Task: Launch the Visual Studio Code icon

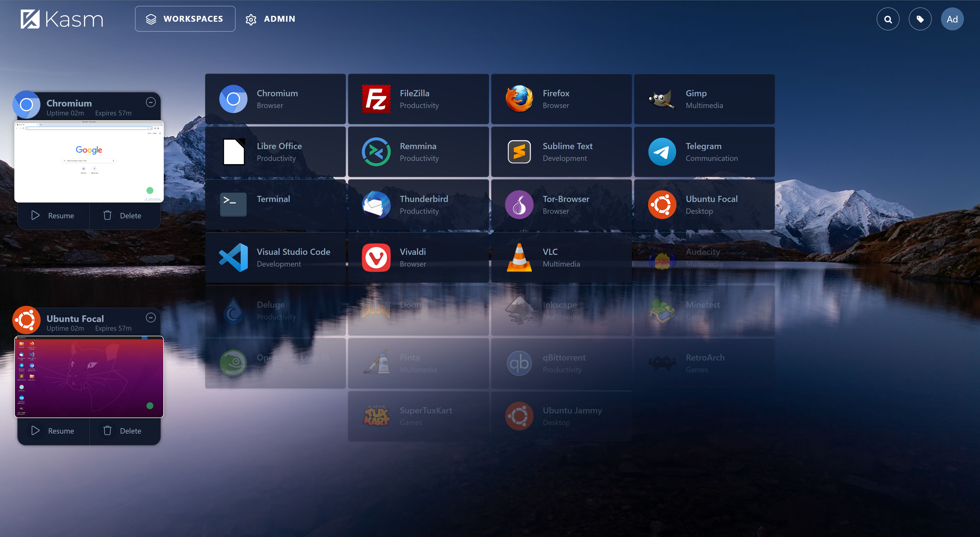Action: pyautogui.click(x=233, y=258)
